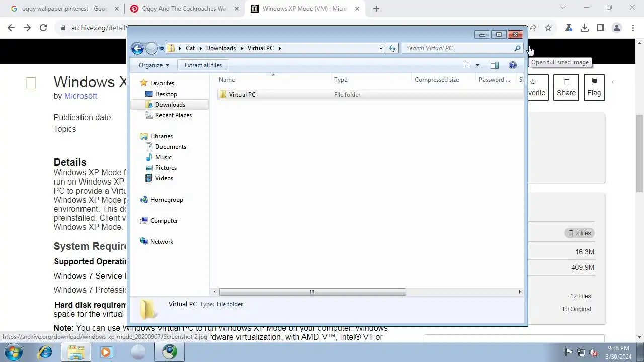Open a new Chrome tab
644x362 pixels.
click(376, 9)
